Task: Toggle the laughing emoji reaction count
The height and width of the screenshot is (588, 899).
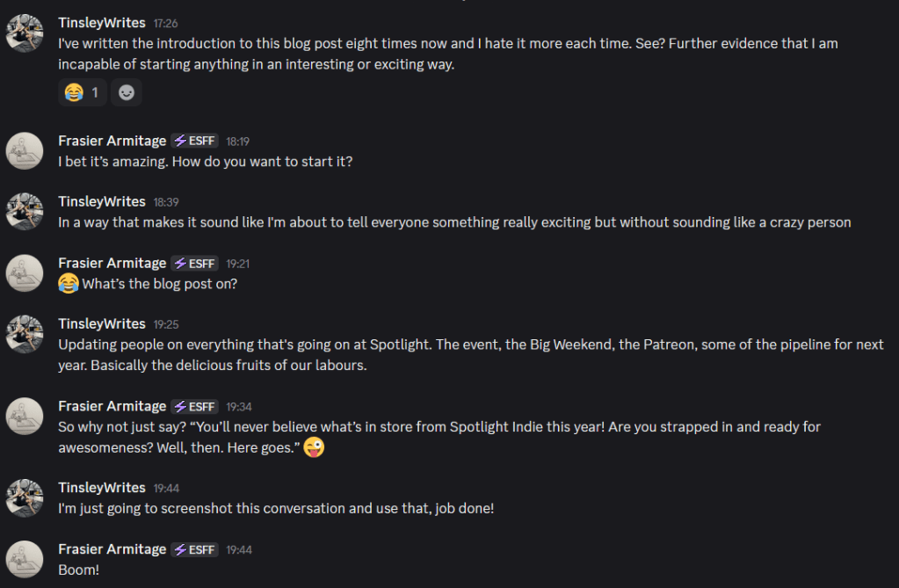Action: tap(83, 92)
